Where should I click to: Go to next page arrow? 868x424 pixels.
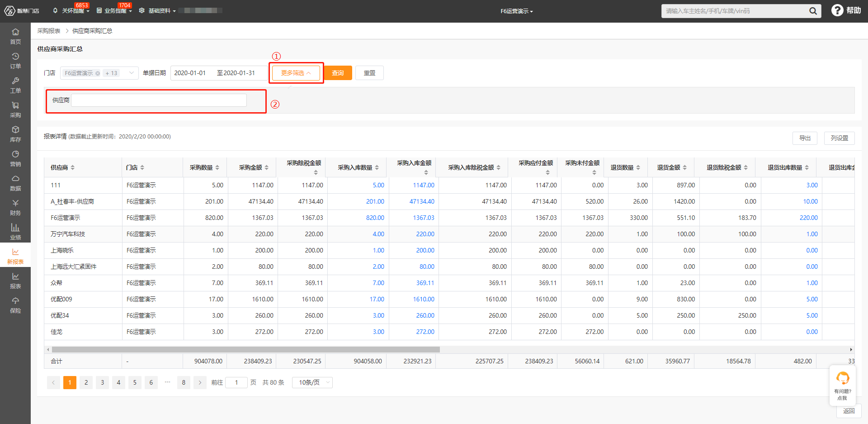(x=200, y=382)
